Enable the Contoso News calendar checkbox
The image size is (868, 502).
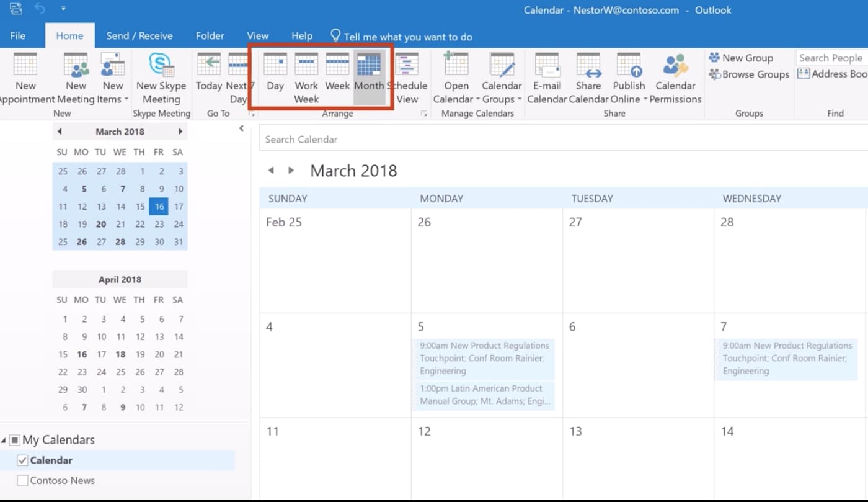coord(23,480)
